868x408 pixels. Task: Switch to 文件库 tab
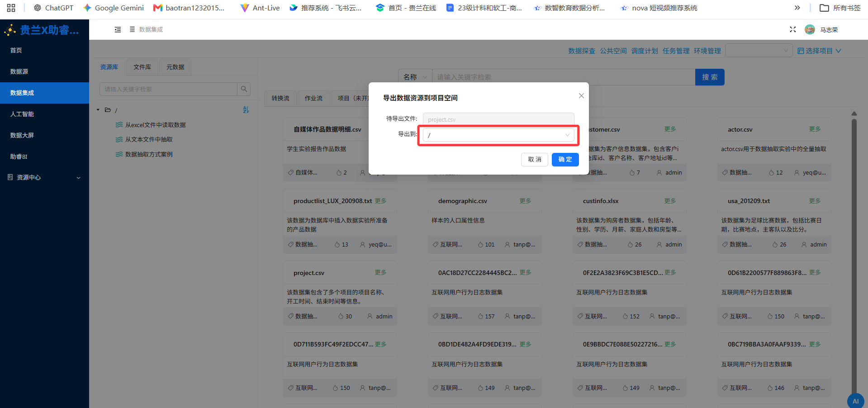click(x=142, y=67)
